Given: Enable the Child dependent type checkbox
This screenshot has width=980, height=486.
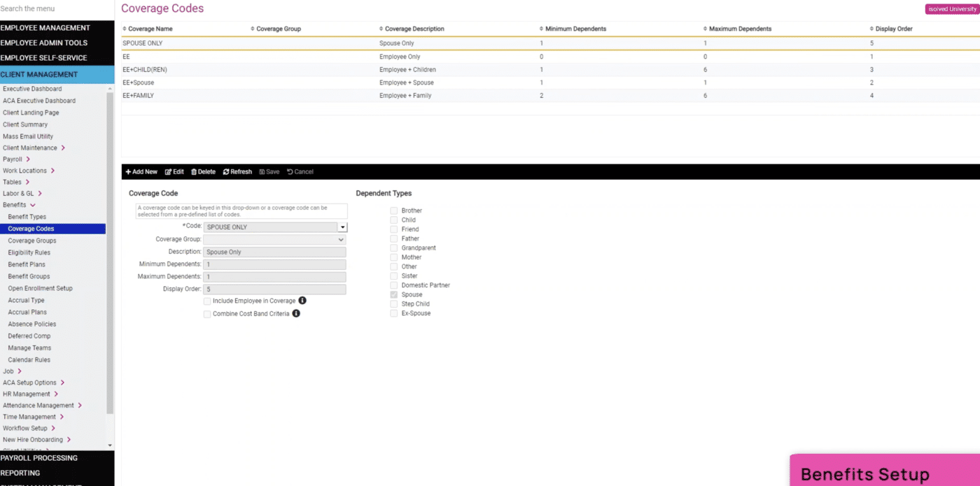Looking at the screenshot, I should (393, 220).
